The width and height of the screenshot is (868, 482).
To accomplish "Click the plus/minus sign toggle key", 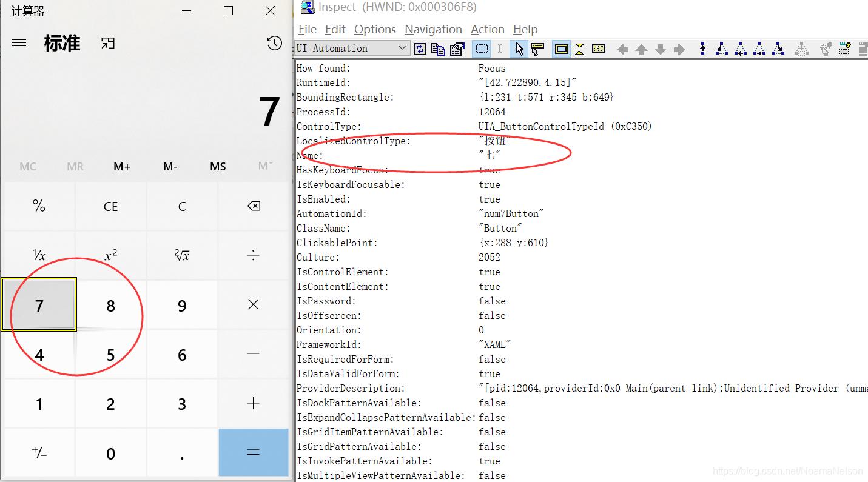I will [x=39, y=453].
